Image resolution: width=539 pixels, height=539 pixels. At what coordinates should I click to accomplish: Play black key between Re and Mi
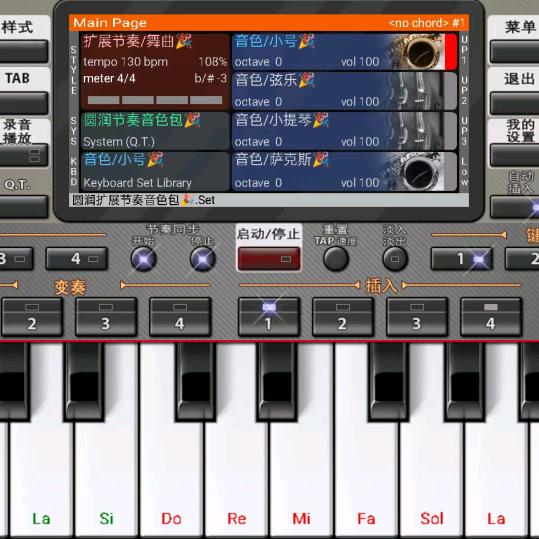277,382
